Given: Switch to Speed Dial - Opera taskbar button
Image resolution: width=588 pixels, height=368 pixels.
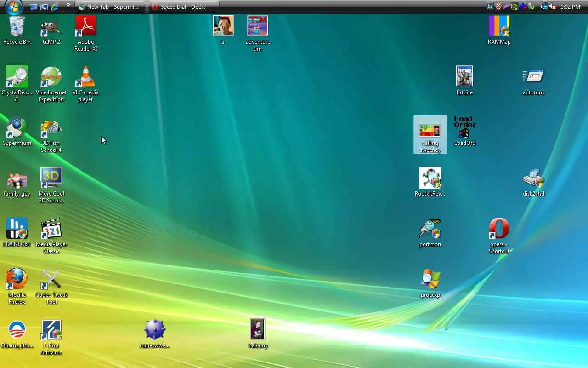Looking at the screenshot, I should tap(184, 7).
